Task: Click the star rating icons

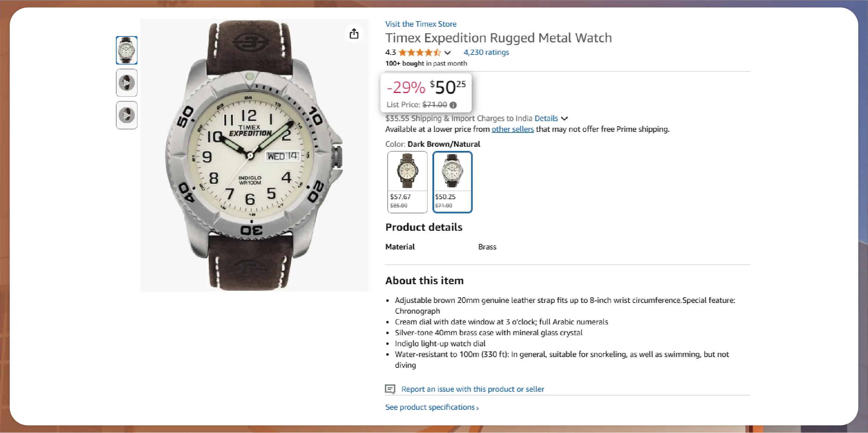Action: pos(420,52)
